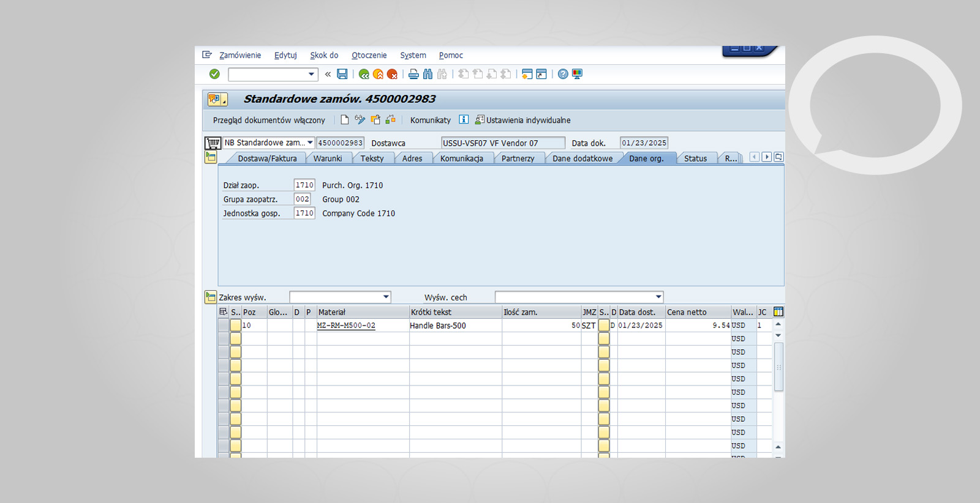The height and width of the screenshot is (503, 980).
Task: Click the Check document icon left of Komunikaty
Action: pyautogui.click(x=390, y=120)
